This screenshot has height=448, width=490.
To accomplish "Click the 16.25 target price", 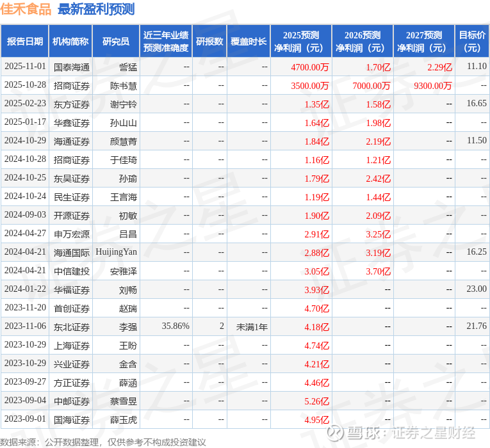I will [477, 252].
